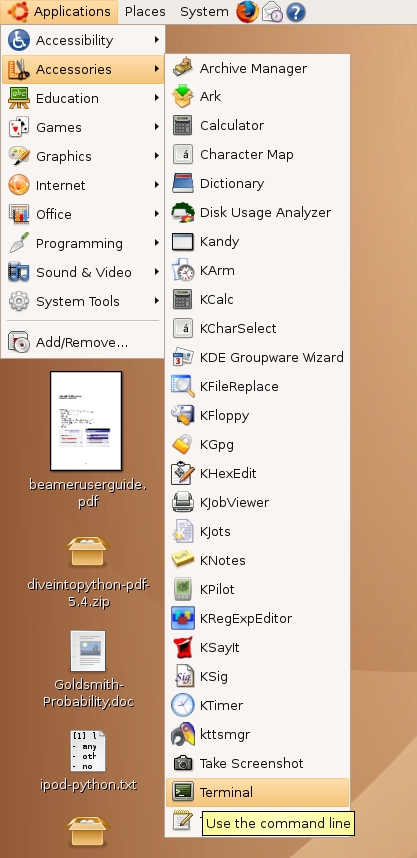Open the Evolution mail panel icon
The height and width of the screenshot is (858, 417).
coord(272,11)
